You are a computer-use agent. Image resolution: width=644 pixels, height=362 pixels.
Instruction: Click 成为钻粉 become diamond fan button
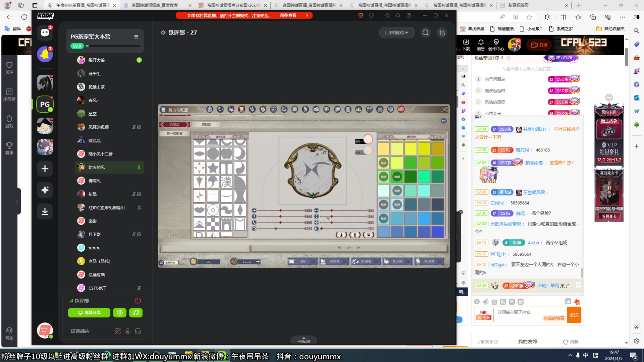(x=561, y=58)
